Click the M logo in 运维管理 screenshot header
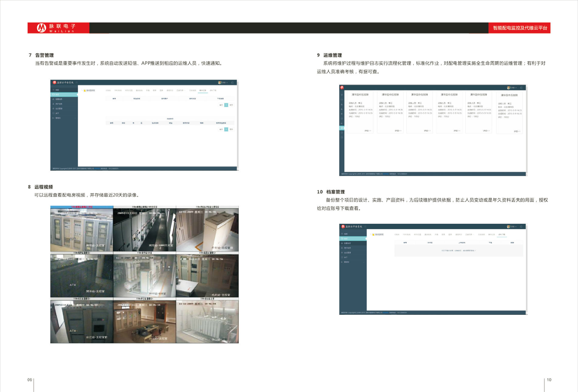Screen dimensions: 578x392 342,88
